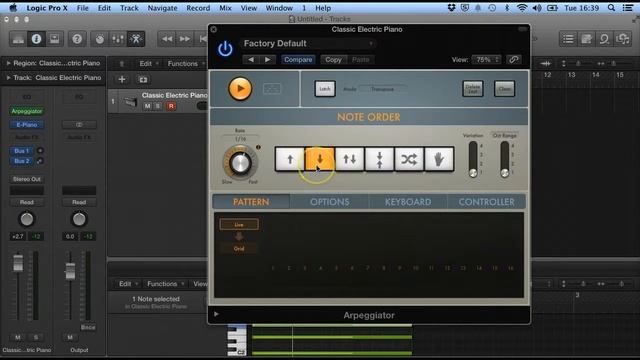The height and width of the screenshot is (360, 640).
Task: Toggle the Compare button
Action: [298, 60]
